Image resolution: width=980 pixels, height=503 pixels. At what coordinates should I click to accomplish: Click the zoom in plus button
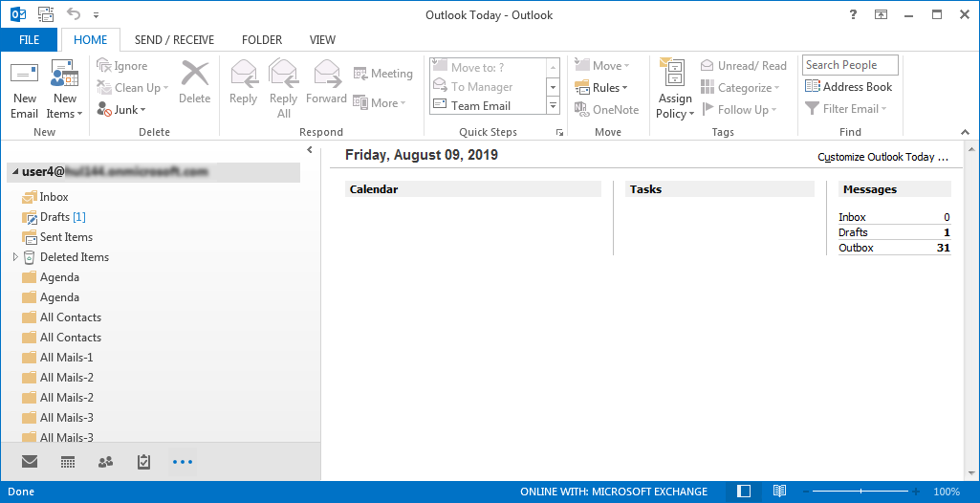click(x=916, y=492)
